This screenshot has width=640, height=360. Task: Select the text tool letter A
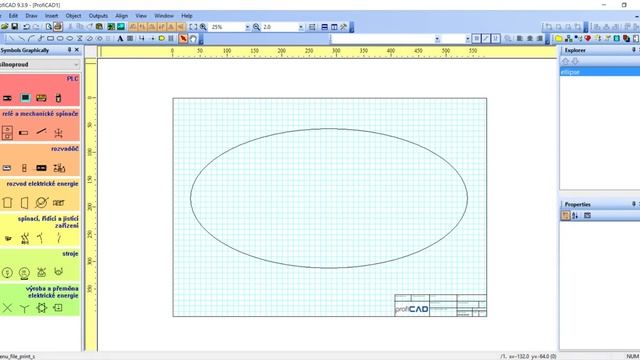120,39
